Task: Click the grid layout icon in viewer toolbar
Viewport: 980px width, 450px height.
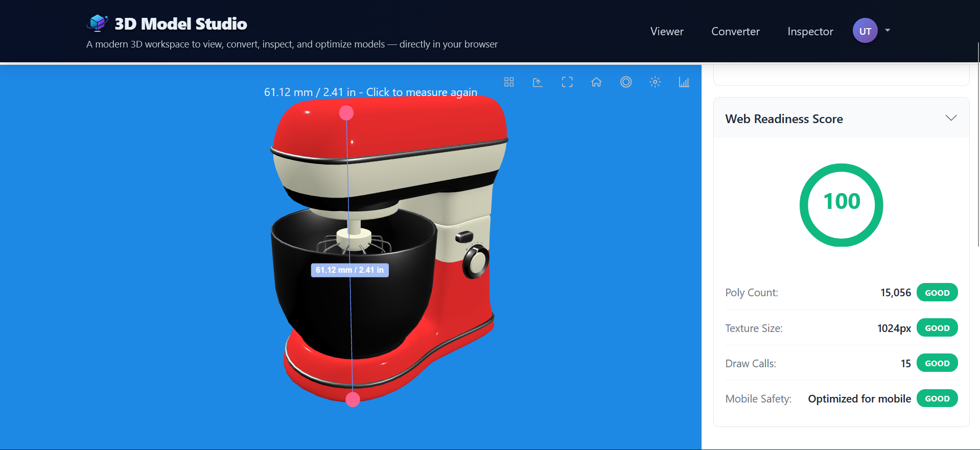Action: [x=509, y=82]
